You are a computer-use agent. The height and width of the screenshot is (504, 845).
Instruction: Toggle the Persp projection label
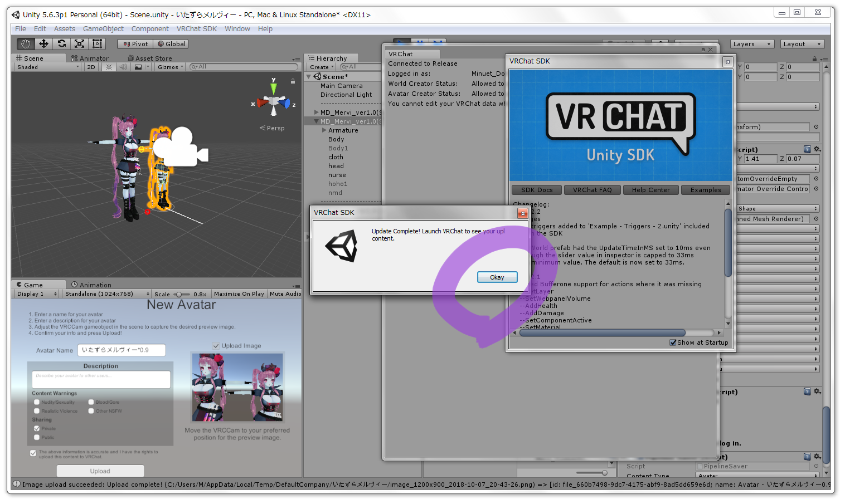[272, 128]
